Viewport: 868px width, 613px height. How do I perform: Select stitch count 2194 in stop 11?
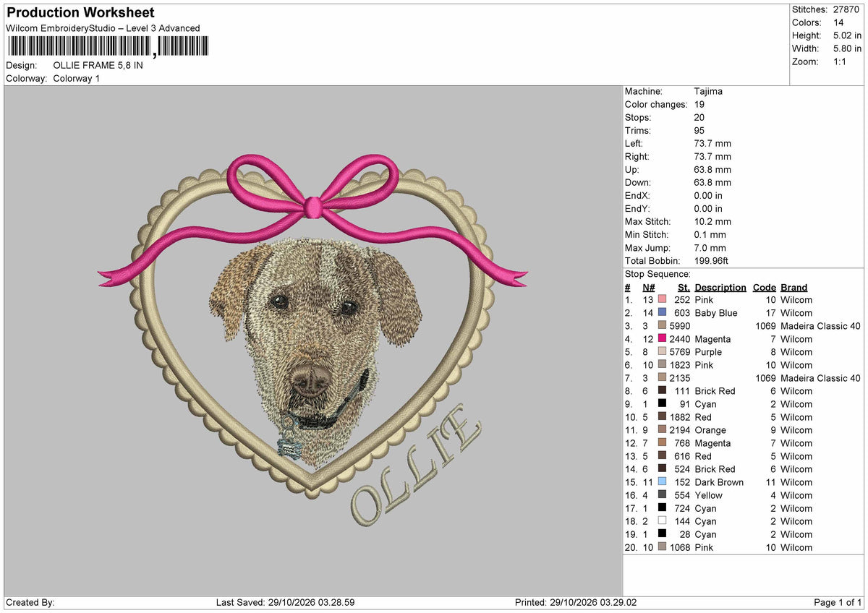680,430
